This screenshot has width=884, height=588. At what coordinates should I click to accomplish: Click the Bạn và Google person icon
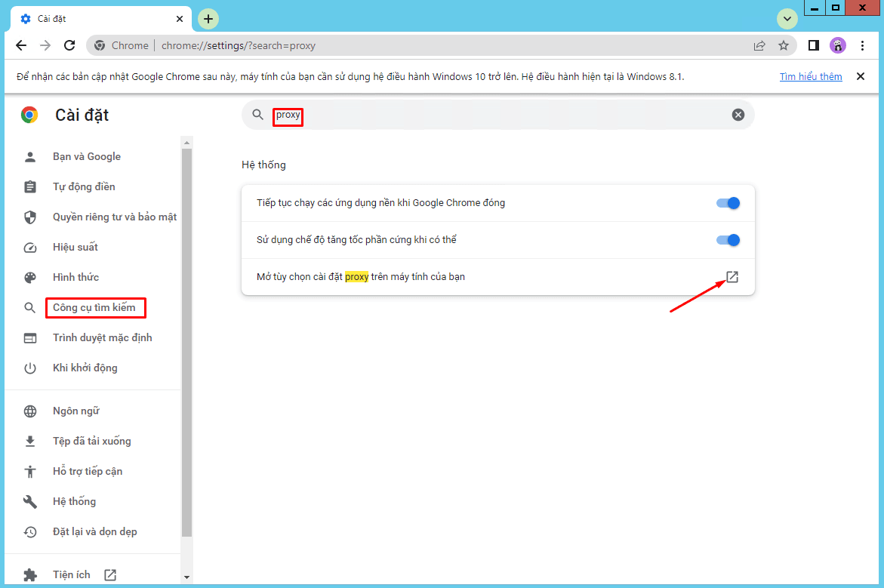(x=30, y=157)
